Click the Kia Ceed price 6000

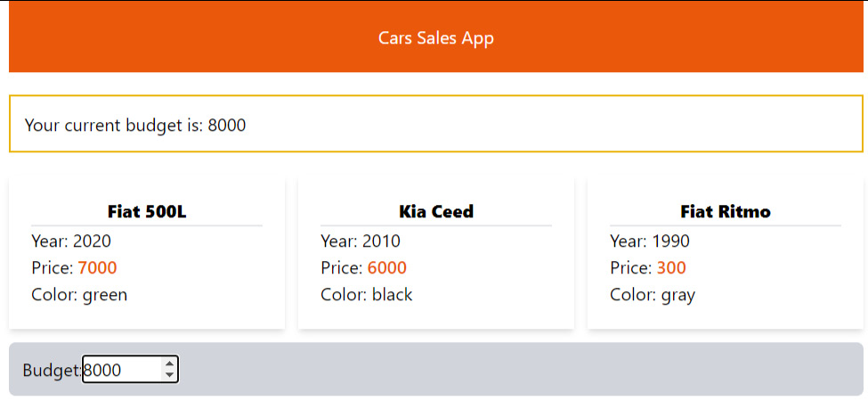tap(386, 267)
